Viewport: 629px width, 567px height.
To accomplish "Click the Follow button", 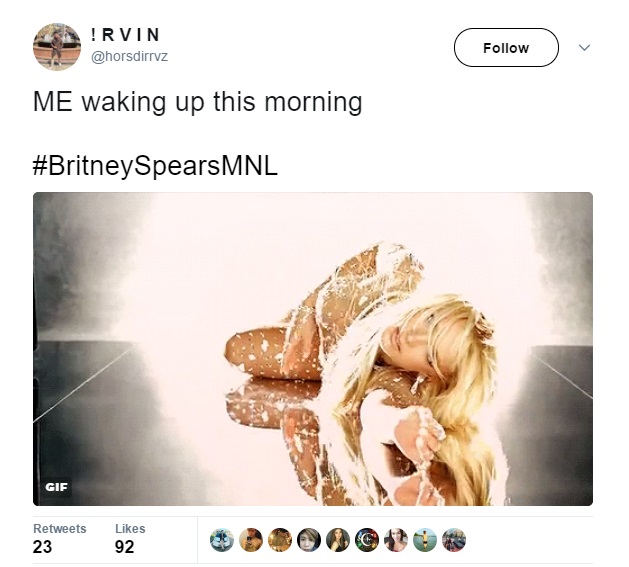I will tap(506, 47).
